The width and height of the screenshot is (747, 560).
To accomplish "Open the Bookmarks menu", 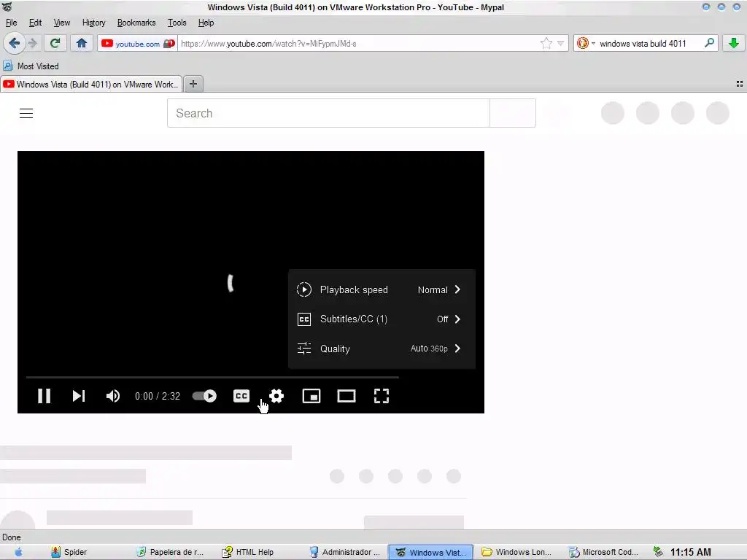I will tap(136, 23).
